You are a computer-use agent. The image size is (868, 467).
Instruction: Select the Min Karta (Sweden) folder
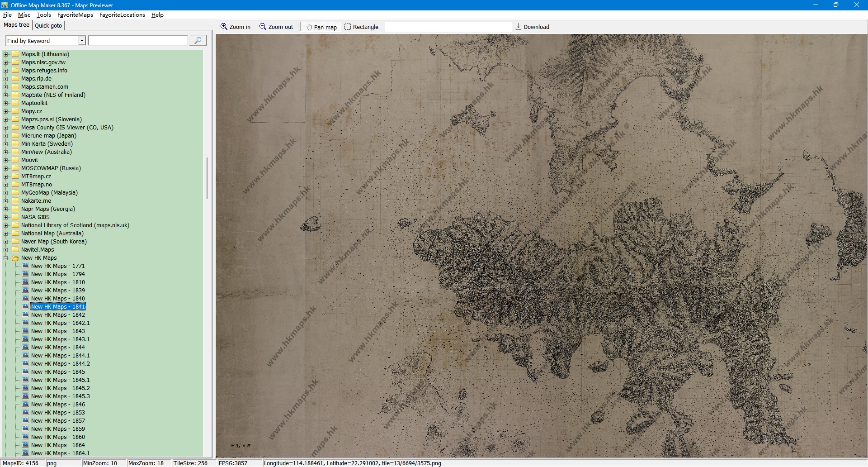point(47,143)
